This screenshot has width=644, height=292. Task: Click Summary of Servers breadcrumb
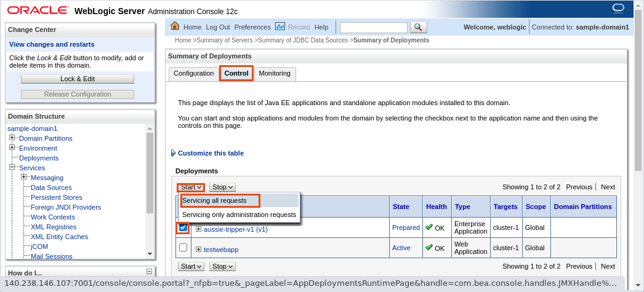click(225, 40)
